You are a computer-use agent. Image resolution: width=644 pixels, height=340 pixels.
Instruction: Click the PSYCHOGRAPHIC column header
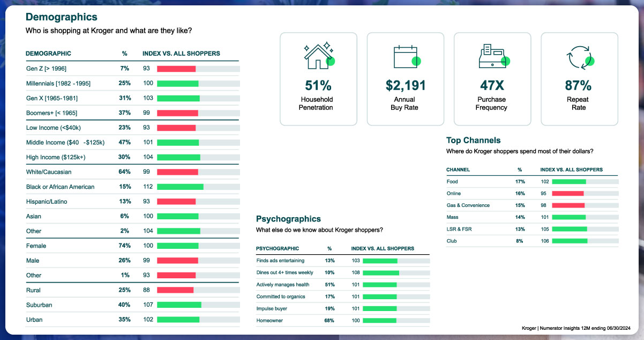278,249
